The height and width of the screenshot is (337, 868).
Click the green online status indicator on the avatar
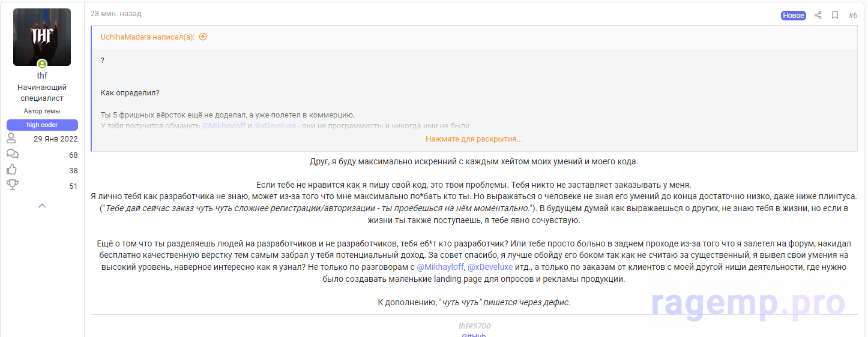pyautogui.click(x=42, y=64)
